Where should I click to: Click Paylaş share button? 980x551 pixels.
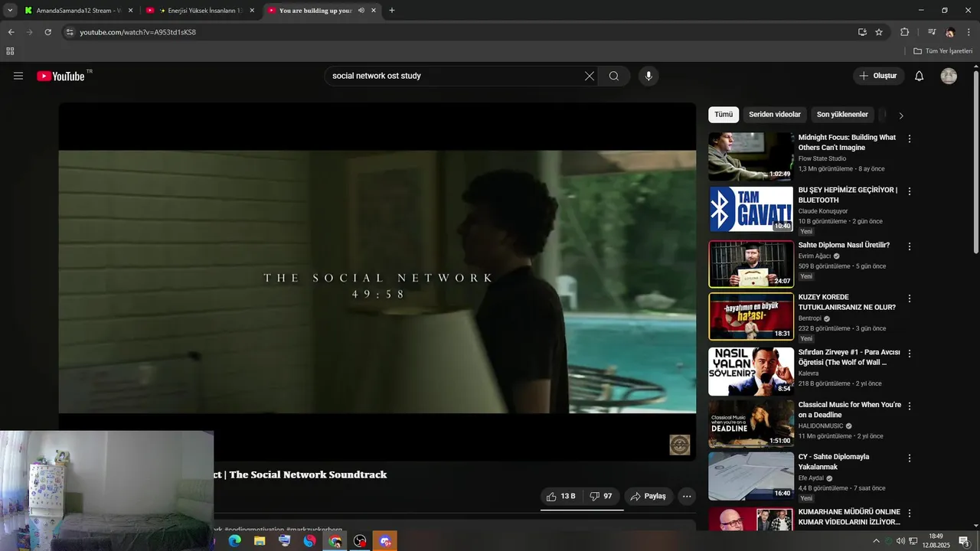(648, 496)
